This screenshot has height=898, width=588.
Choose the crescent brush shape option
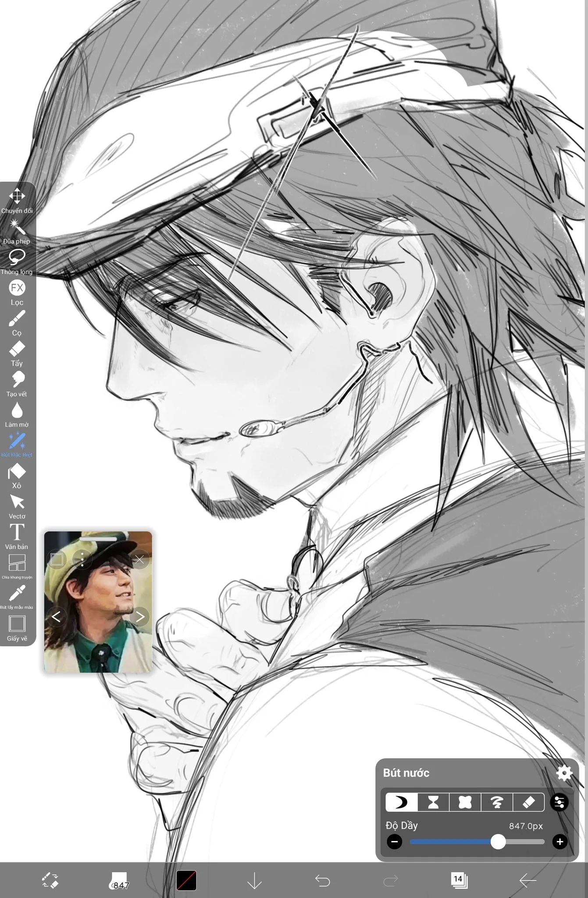(401, 802)
